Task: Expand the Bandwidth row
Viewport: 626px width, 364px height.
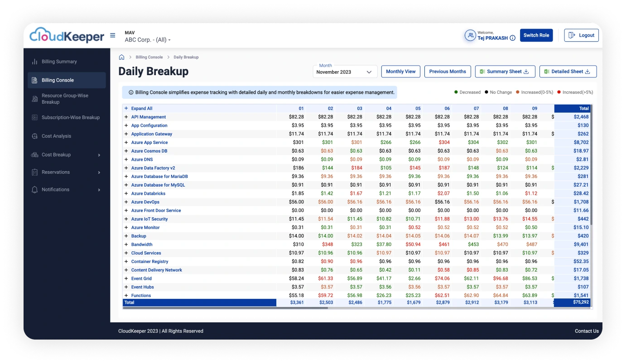Action: point(126,244)
